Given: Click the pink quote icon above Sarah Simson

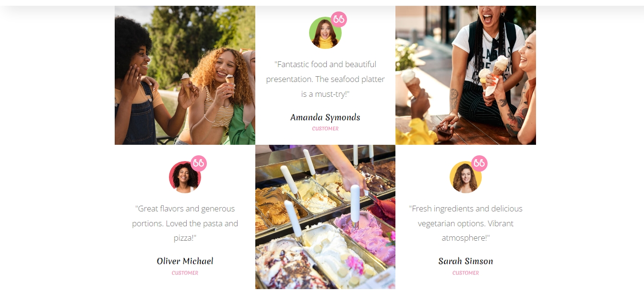Looking at the screenshot, I should pos(479,163).
